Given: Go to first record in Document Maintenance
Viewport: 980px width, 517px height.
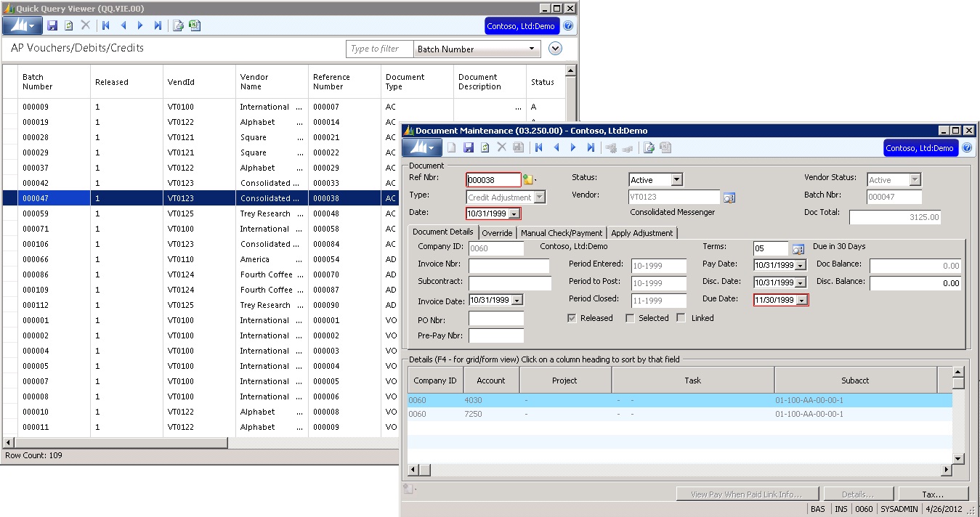Looking at the screenshot, I should tap(538, 147).
